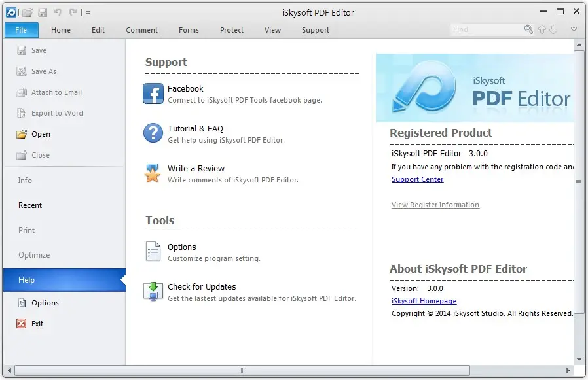The image size is (588, 380).
Task: Open the Forms tab
Action: point(189,30)
